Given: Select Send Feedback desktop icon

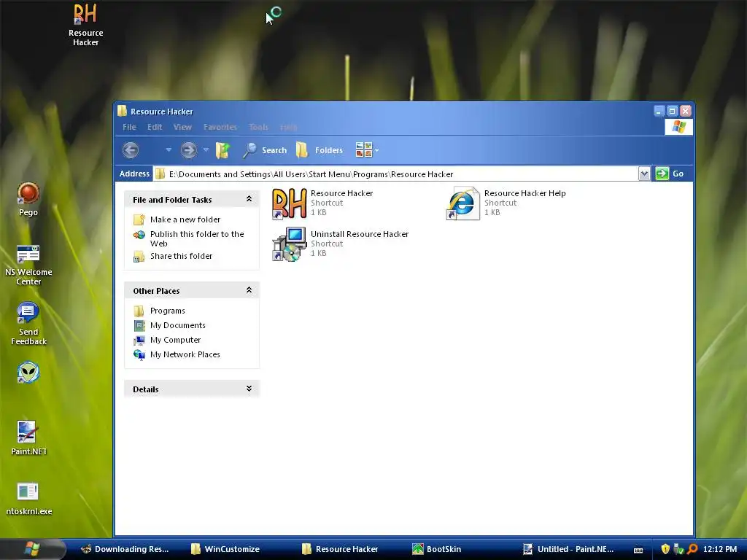Looking at the screenshot, I should (x=28, y=324).
